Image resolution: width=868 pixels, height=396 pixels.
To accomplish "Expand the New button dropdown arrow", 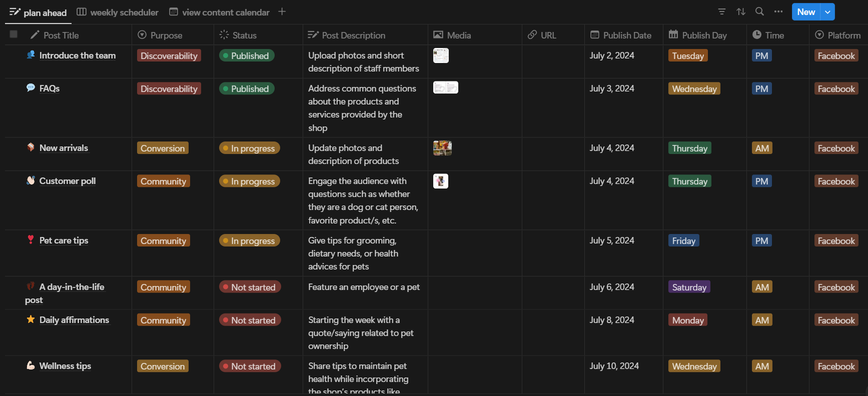I will 828,12.
